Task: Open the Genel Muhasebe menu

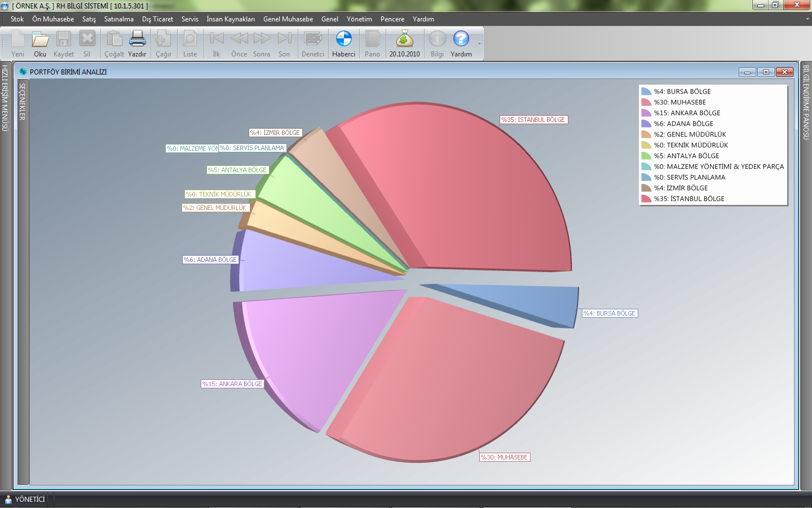Action: (x=288, y=19)
